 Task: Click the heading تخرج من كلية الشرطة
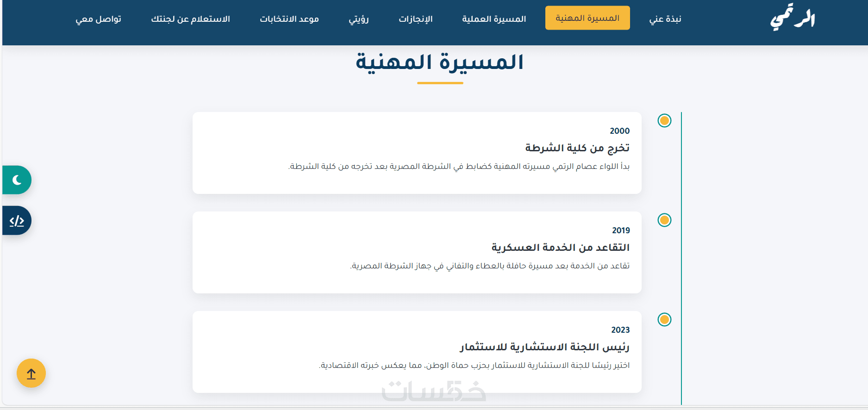577,148
